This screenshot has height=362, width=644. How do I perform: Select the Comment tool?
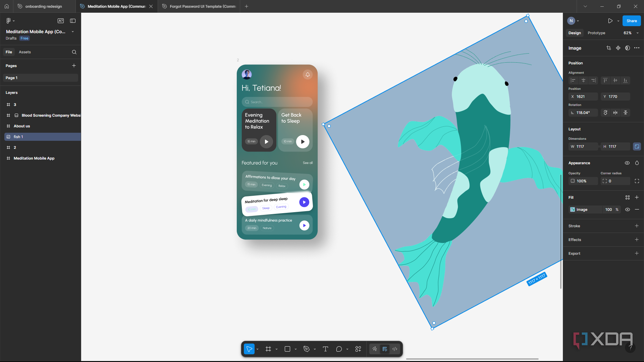(x=339, y=349)
